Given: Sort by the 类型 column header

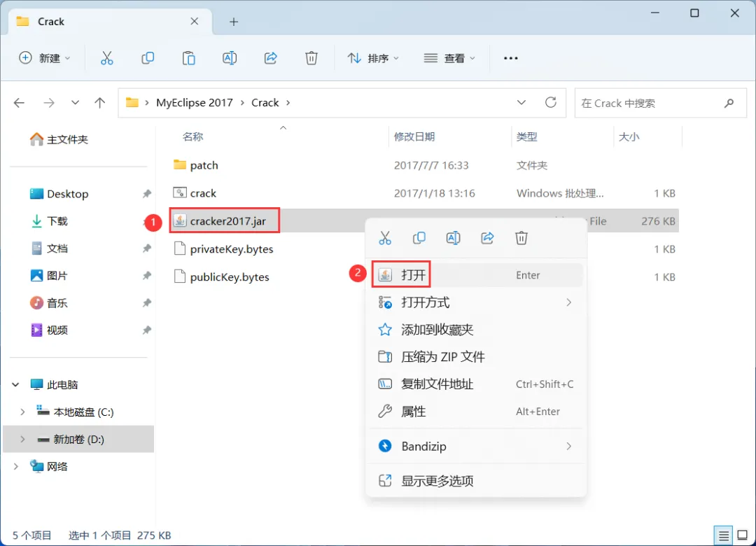Looking at the screenshot, I should (526, 137).
